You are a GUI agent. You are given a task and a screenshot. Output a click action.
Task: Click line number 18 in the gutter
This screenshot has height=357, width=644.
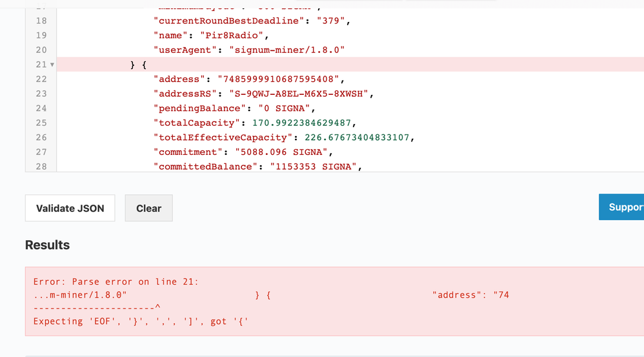[41, 21]
